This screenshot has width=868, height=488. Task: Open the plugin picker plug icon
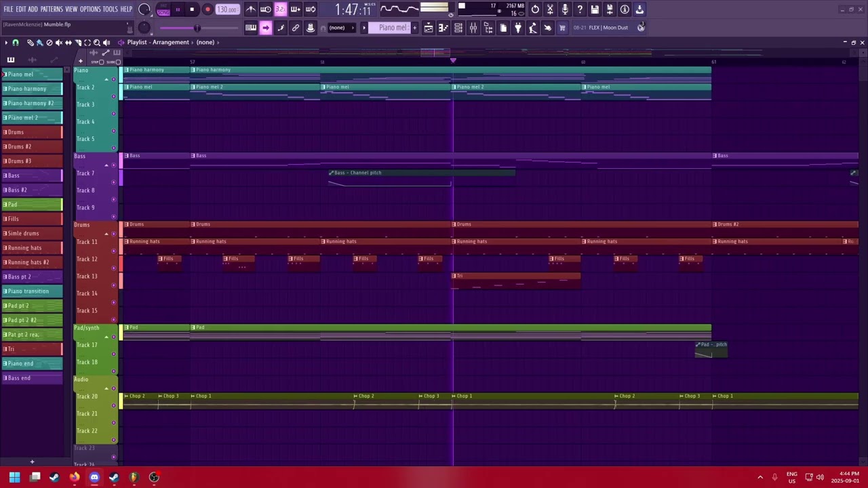click(518, 28)
